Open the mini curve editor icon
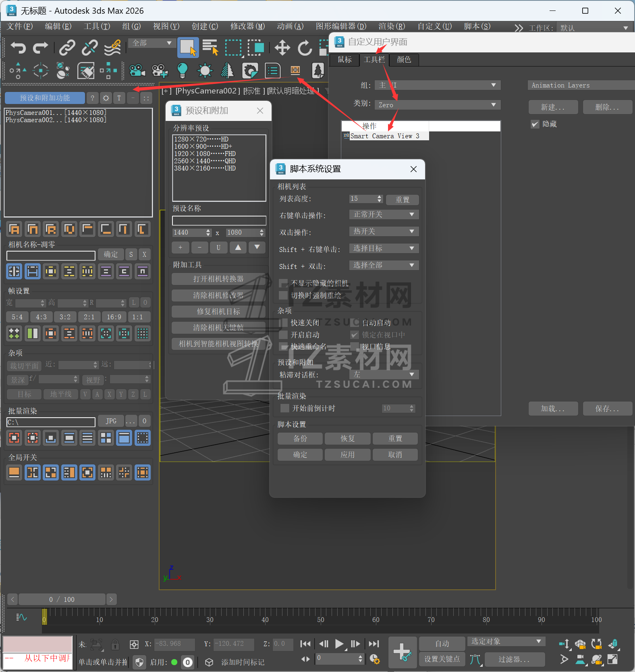 tap(21, 617)
